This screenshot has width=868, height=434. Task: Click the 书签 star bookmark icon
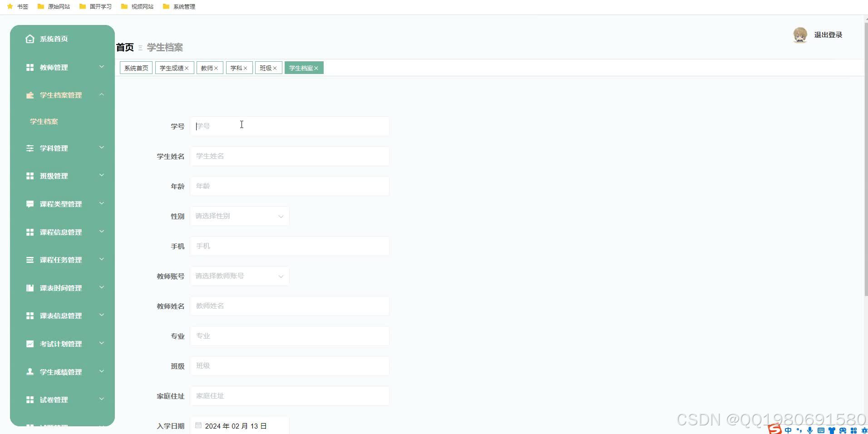tap(10, 6)
